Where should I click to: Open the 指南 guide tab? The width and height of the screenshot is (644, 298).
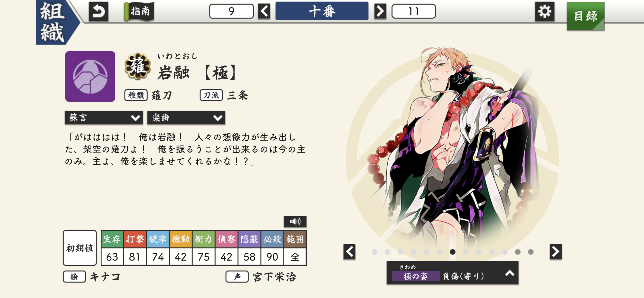[140, 11]
